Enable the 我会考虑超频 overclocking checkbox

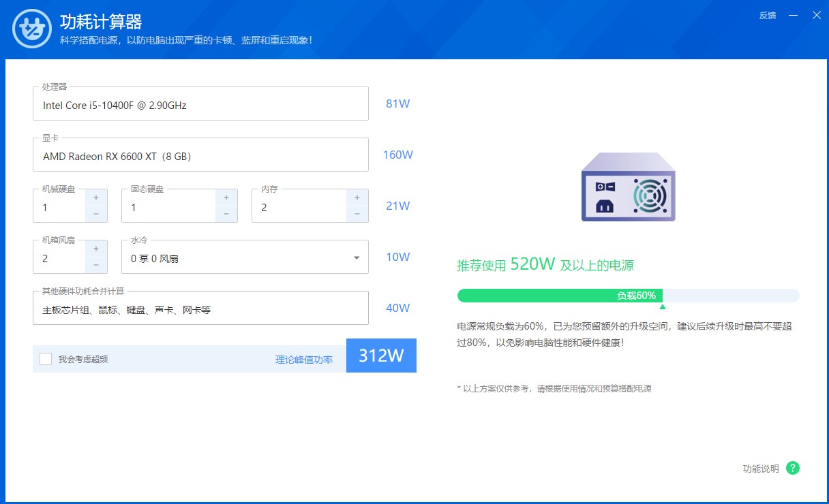pos(46,359)
